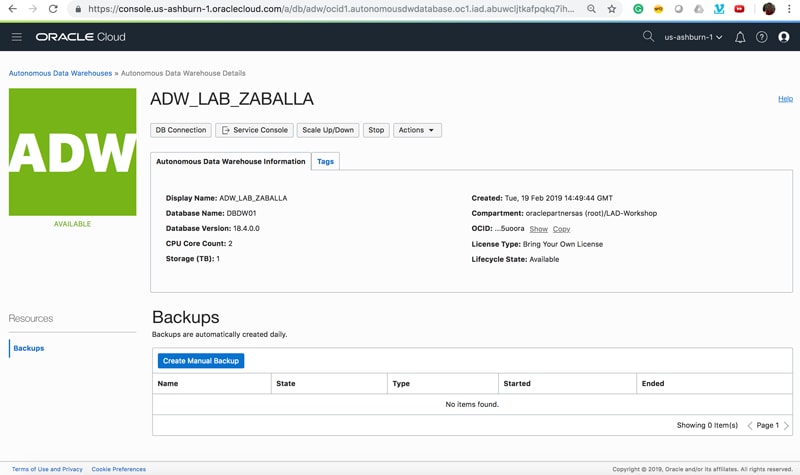Screen dimensions: 800x475
Task: Click the DB Connection button
Action: click(181, 130)
